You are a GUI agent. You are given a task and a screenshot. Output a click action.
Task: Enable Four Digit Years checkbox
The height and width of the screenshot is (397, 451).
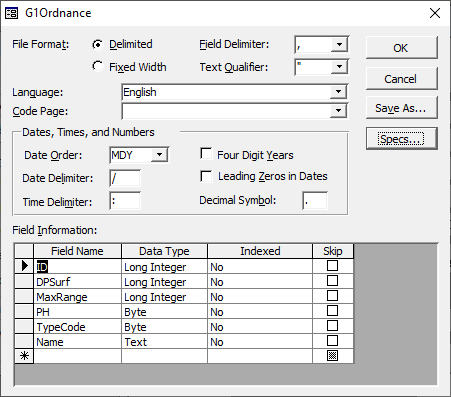(206, 154)
